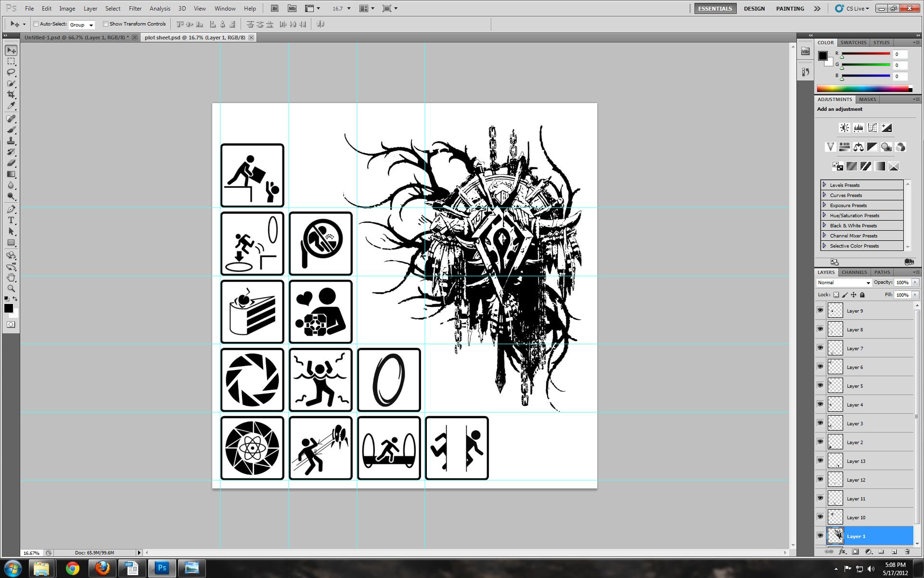Open the Auto-Select Group dropdown
Viewport: 924px width, 578px height.
click(81, 25)
